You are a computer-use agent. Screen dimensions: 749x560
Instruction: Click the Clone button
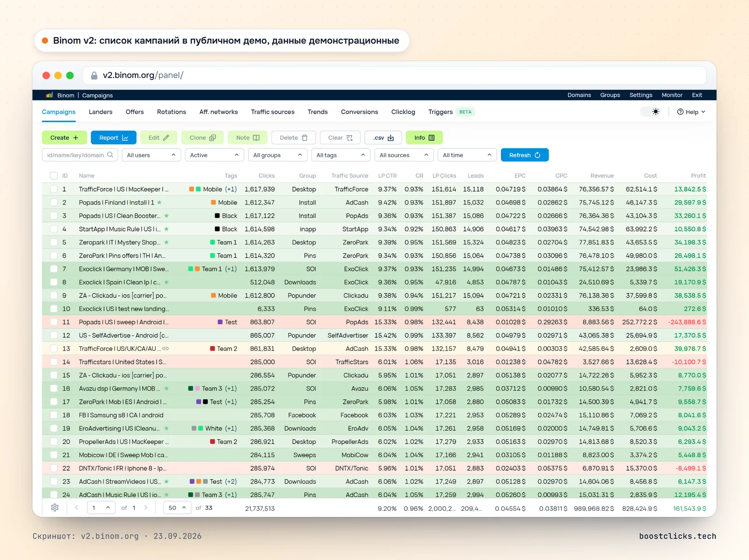(x=202, y=138)
